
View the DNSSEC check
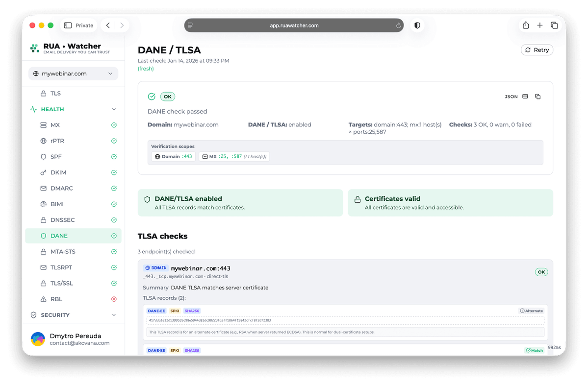73,220
